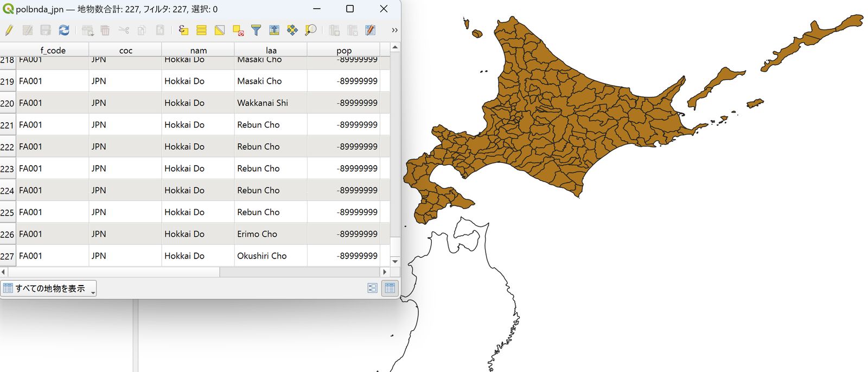Click the save edits floppy icon
The image size is (868, 372).
point(46,30)
